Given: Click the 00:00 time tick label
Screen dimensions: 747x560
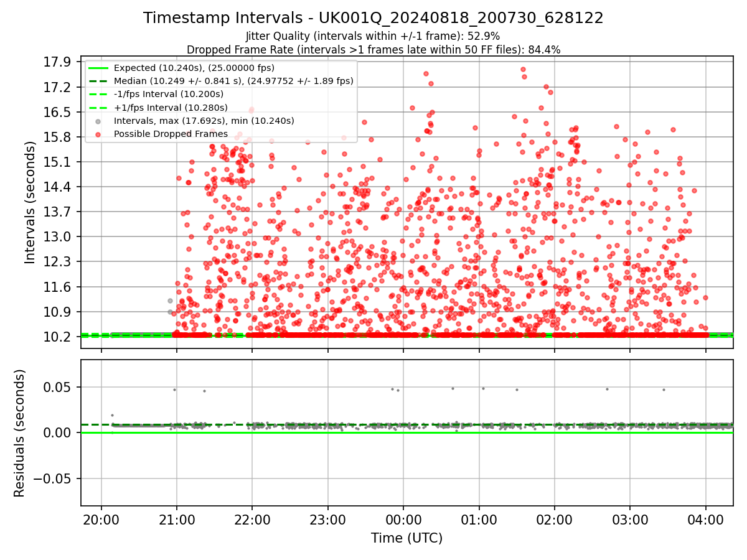Looking at the screenshot, I should coord(403,519).
